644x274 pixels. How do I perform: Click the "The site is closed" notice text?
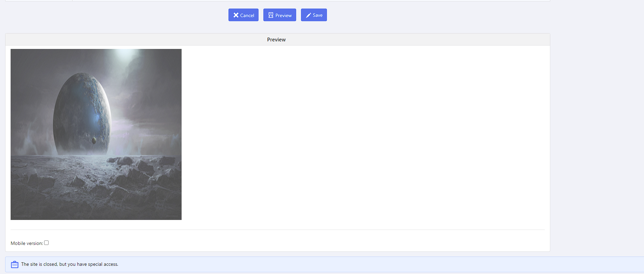pyautogui.click(x=70, y=264)
